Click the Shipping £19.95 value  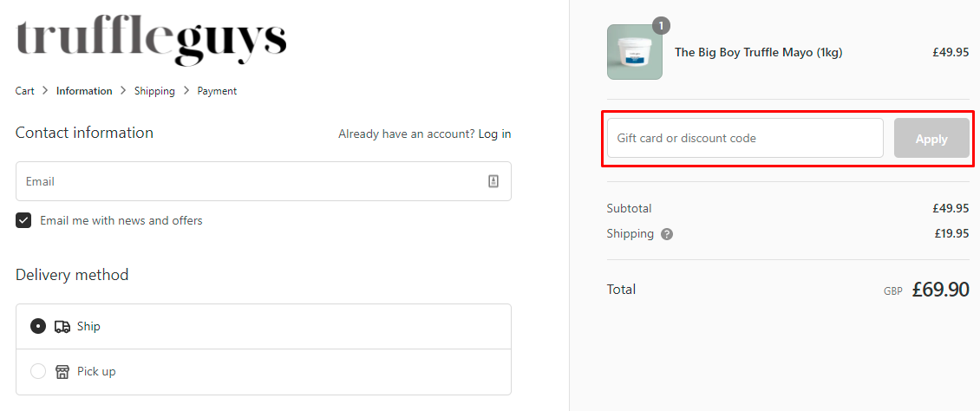[x=952, y=233]
